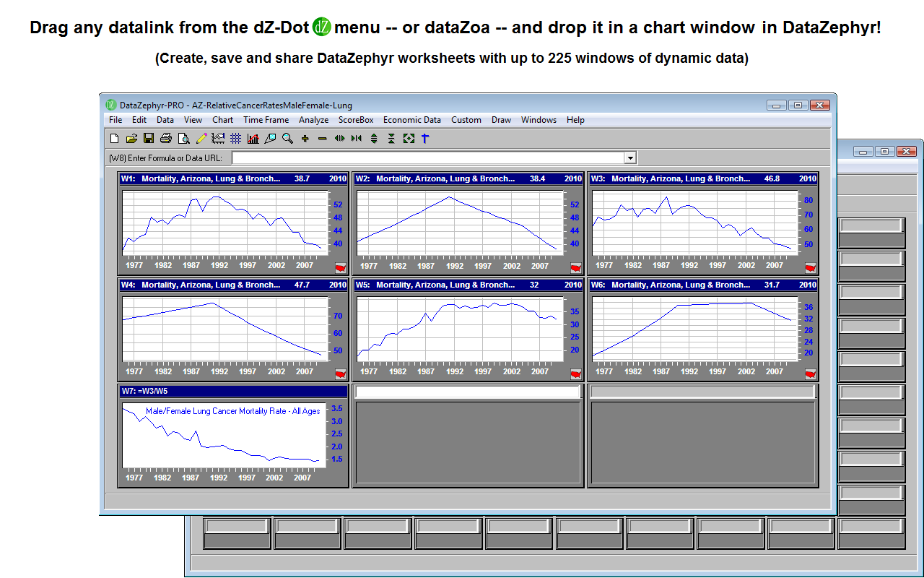Select the W2 chart window title bar
The width and height of the screenshot is (924, 578).
coord(468,178)
